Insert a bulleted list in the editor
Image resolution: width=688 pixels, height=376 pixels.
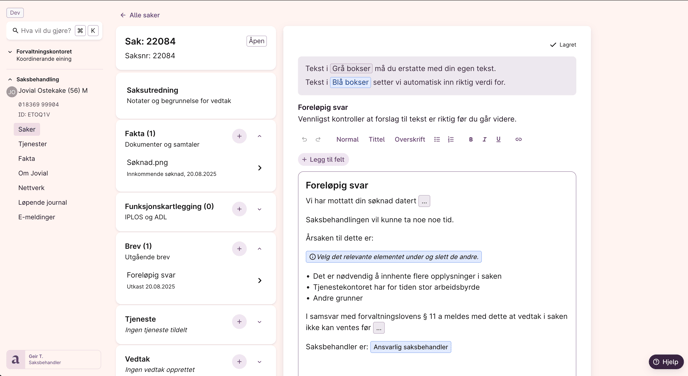click(437, 140)
